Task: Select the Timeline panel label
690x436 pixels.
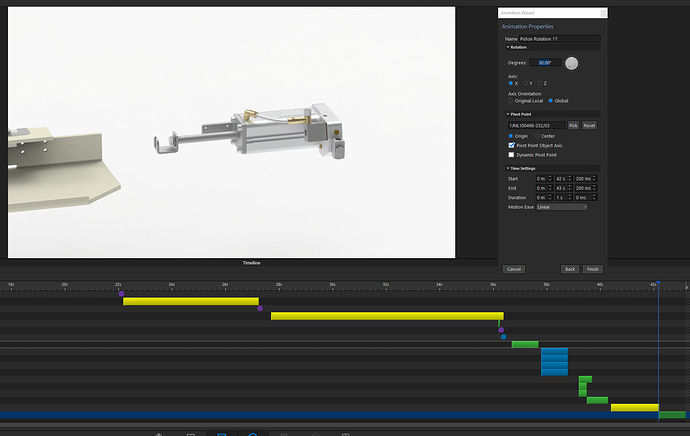Action: click(251, 263)
